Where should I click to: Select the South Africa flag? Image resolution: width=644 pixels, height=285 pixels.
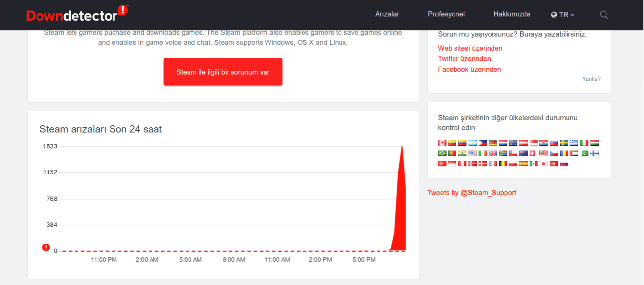(x=503, y=153)
